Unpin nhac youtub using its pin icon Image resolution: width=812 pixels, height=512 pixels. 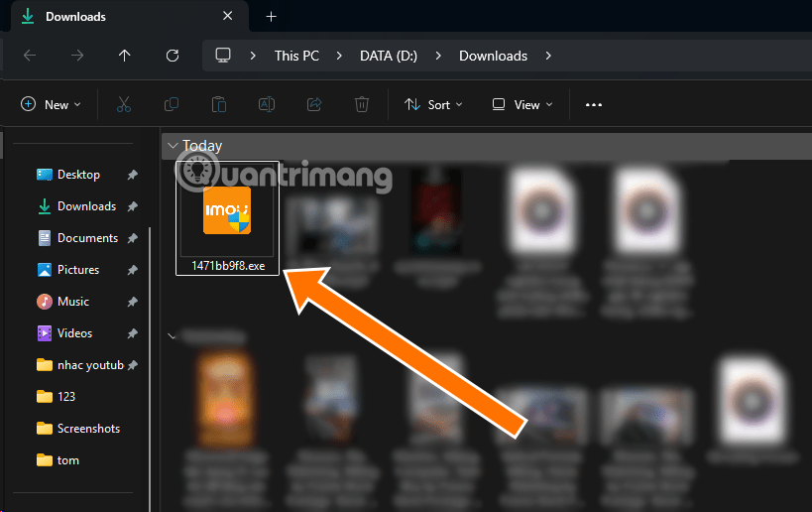click(133, 365)
